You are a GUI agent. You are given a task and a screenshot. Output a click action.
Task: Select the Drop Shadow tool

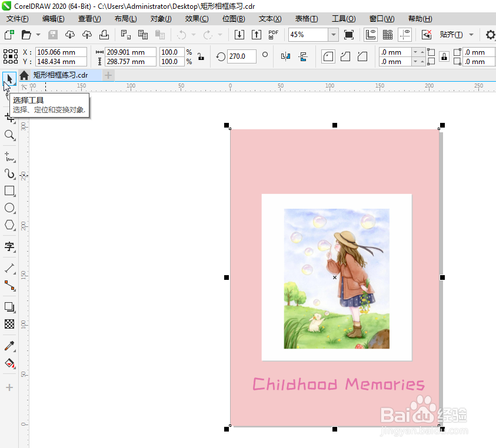point(9,307)
